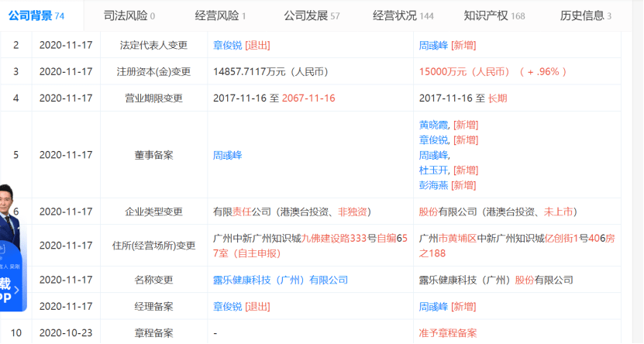This screenshot has height=344, width=644.
Task: Switch to the 司法风险 tab
Action: (x=129, y=16)
